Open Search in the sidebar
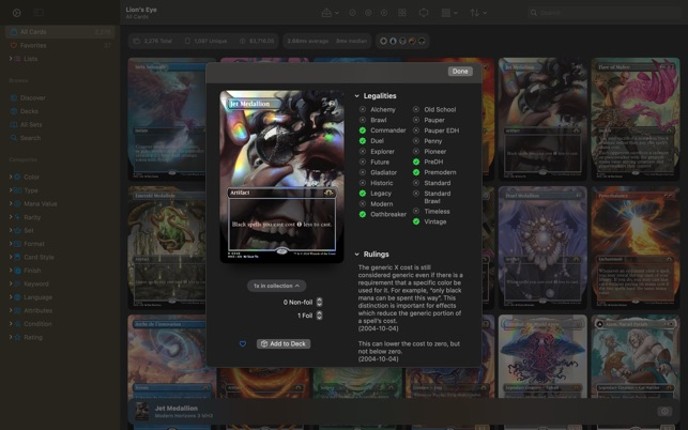The image size is (688, 430). point(30,138)
